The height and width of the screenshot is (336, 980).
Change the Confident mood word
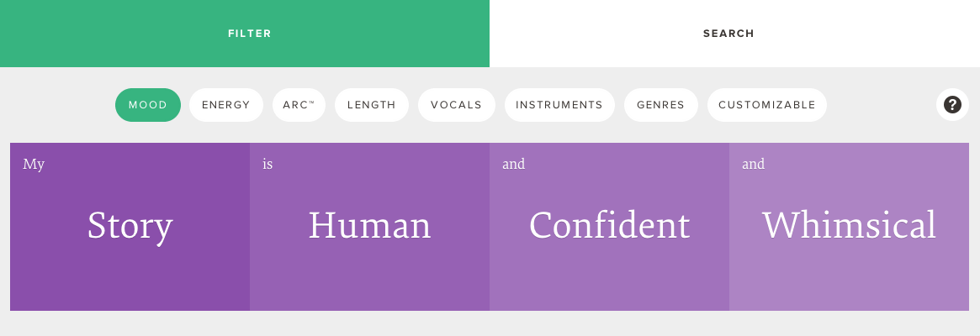(x=609, y=227)
